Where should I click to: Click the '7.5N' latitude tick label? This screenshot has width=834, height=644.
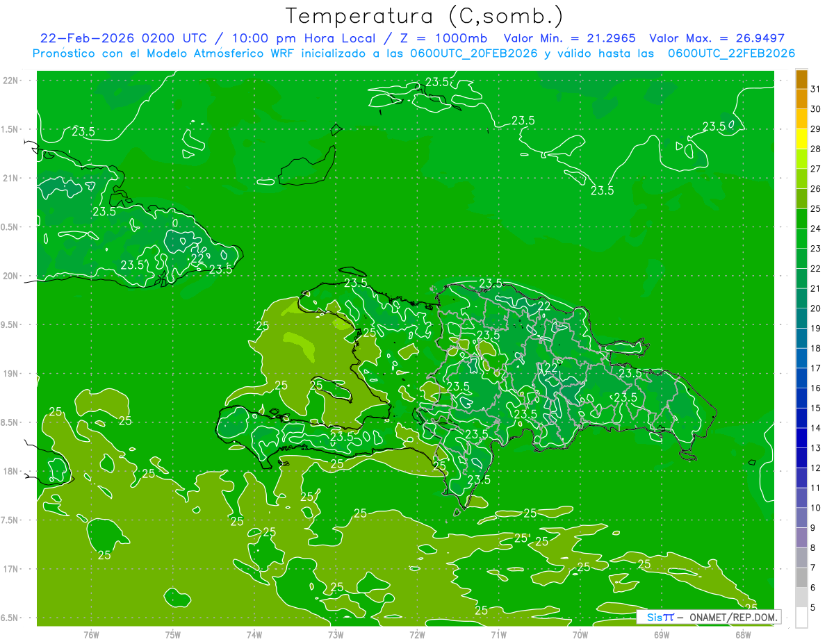click(10, 520)
